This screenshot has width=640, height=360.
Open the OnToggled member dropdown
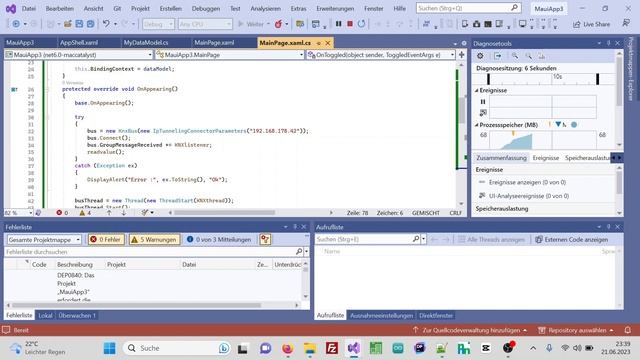pos(381,55)
